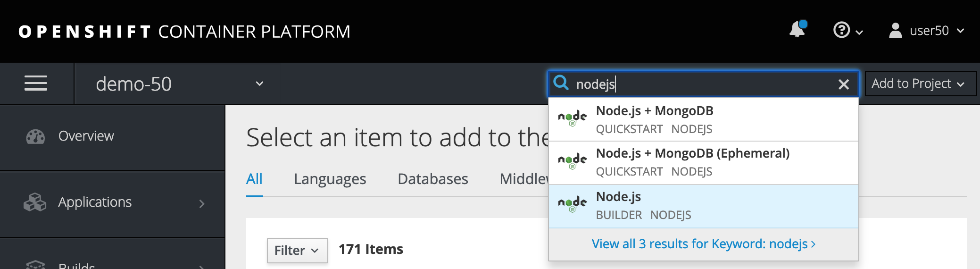Select the Node.js builder result
980x269 pixels.
pyautogui.click(x=703, y=206)
